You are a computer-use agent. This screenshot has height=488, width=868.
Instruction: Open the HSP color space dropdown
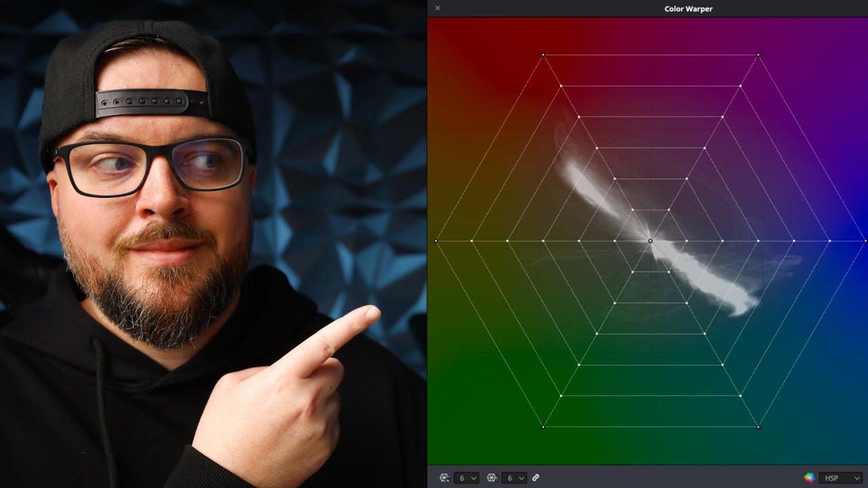[840, 478]
